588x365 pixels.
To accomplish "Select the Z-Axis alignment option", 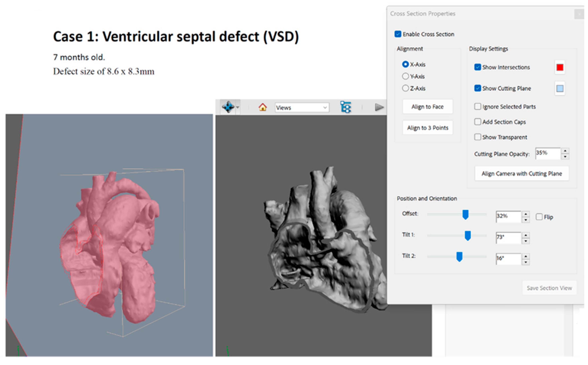I will click(x=405, y=88).
